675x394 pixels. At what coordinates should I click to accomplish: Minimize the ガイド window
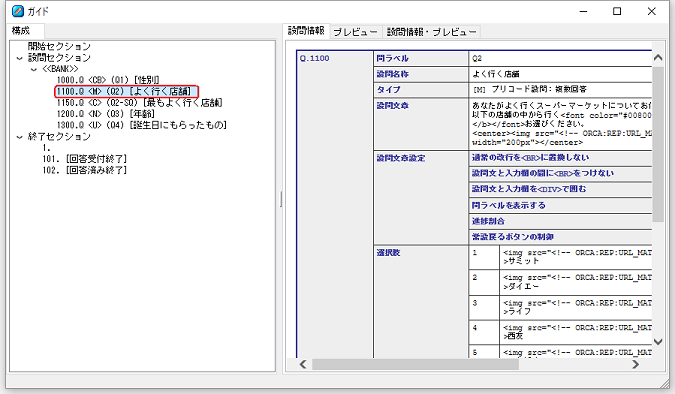(583, 11)
